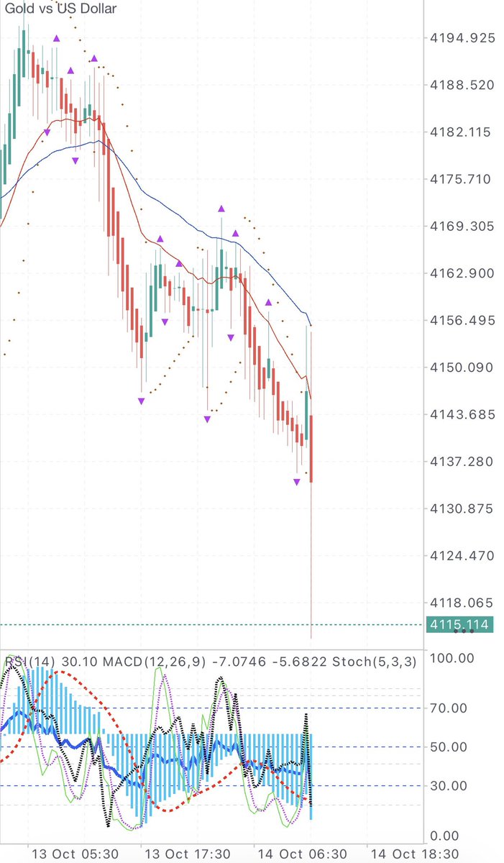This screenshot has width=504, height=863.
Task: Click the 4143.685 price axis label
Action: point(462,414)
